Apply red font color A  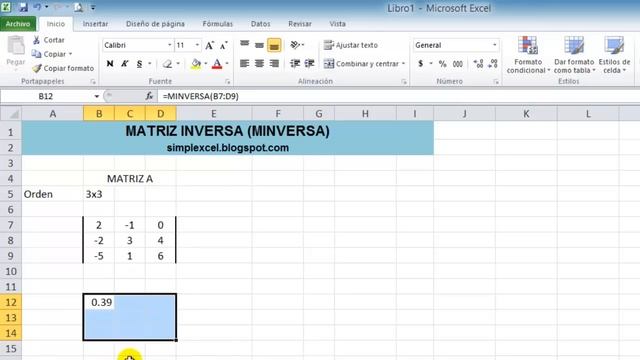[x=217, y=64]
